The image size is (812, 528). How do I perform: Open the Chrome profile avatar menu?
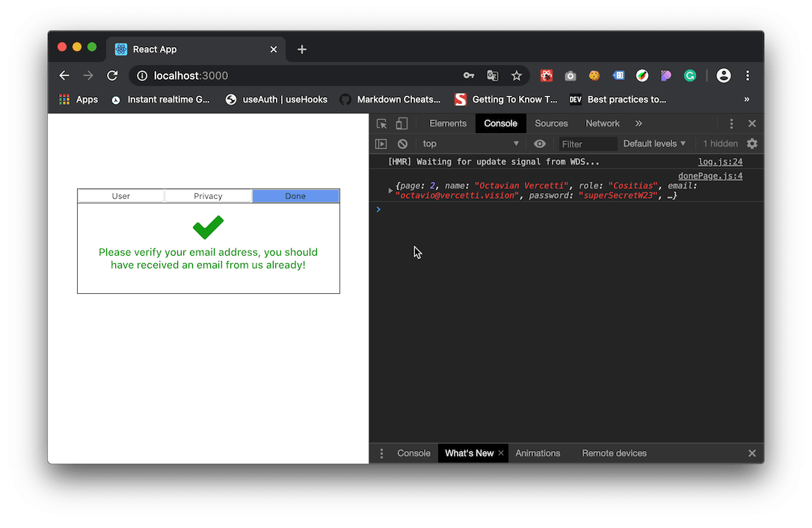(723, 76)
